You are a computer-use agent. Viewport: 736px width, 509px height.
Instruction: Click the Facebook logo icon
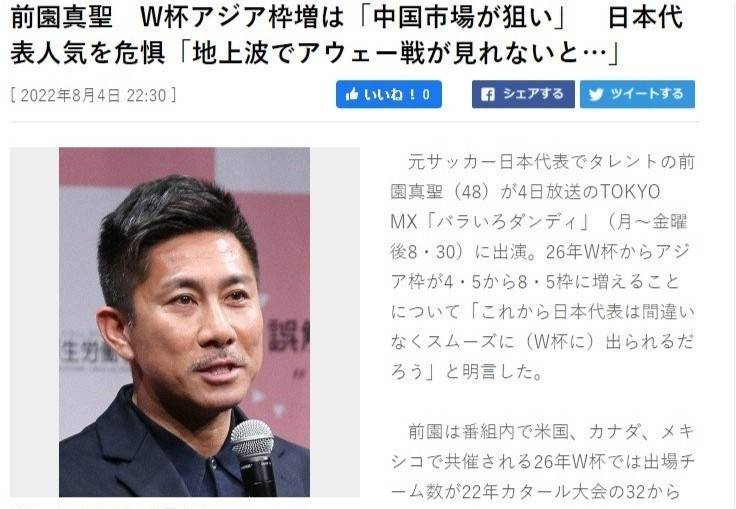[488, 94]
